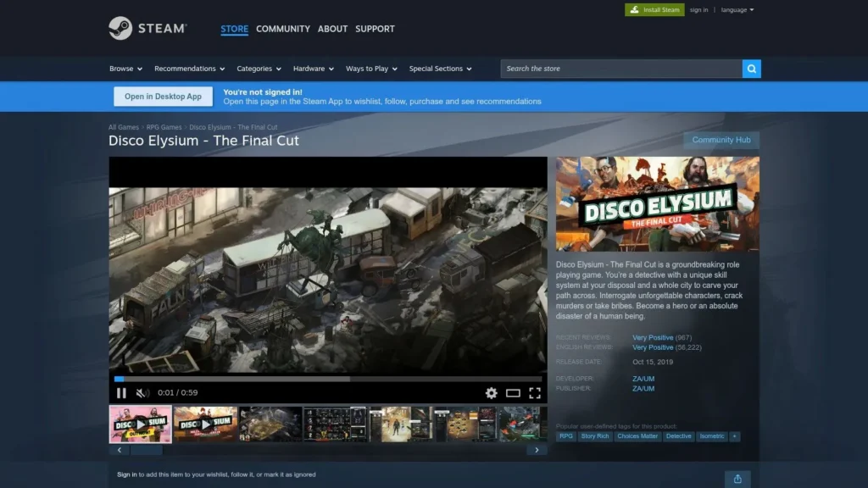Click Install Steam button
The height and width of the screenshot is (488, 868).
[654, 9]
